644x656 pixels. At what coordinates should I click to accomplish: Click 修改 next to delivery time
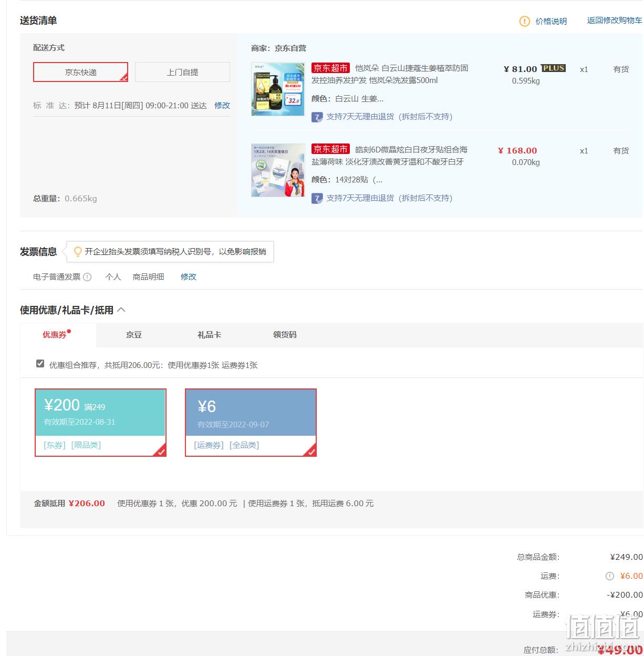[222, 106]
